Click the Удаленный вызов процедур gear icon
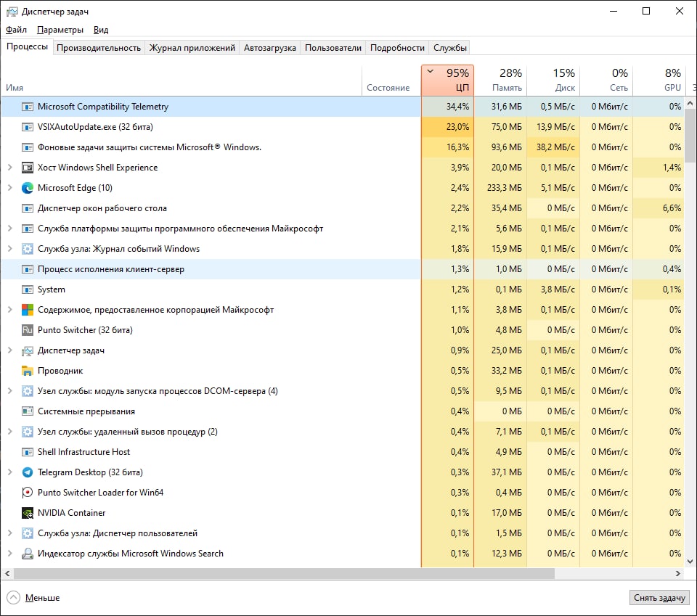 [28, 432]
